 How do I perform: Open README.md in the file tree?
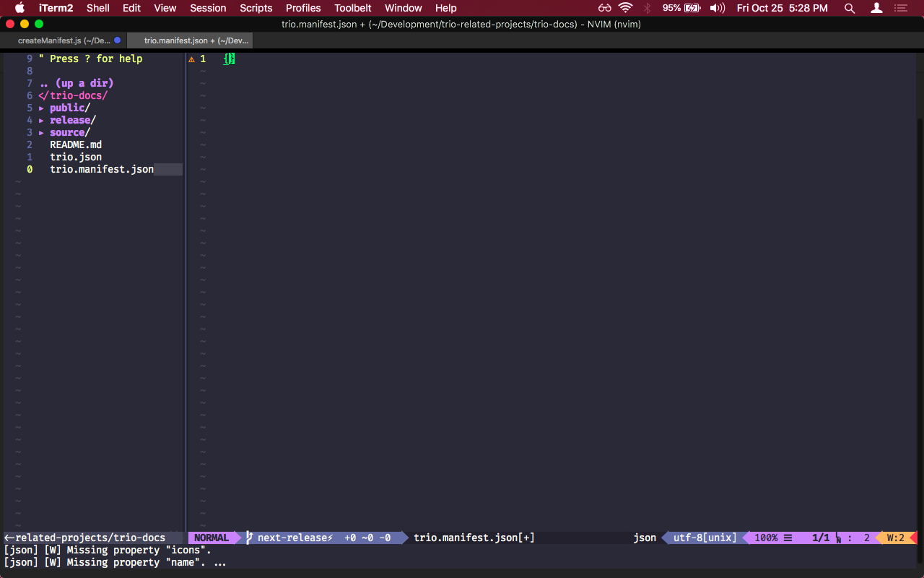76,144
